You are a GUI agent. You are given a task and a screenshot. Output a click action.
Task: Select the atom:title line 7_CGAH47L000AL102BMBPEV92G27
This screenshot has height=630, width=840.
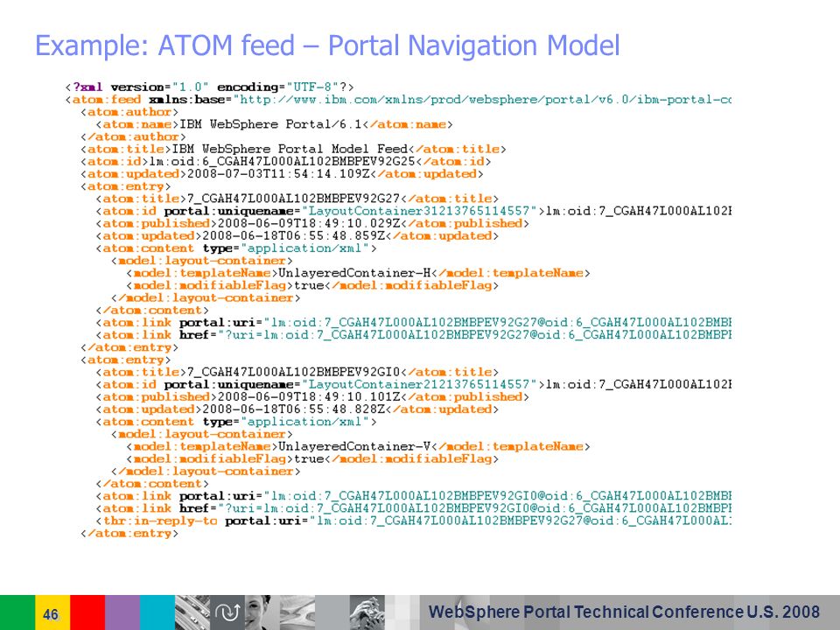pyautogui.click(x=297, y=199)
